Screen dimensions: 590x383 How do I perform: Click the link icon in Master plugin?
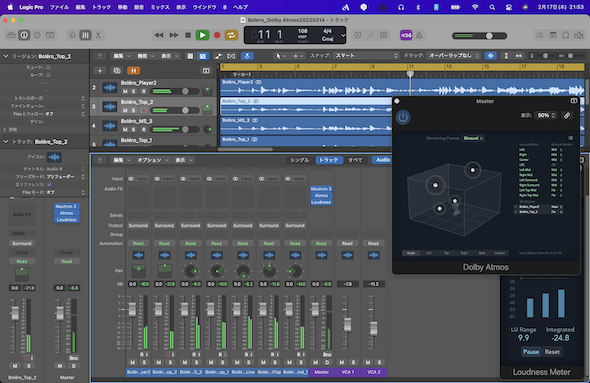[567, 116]
